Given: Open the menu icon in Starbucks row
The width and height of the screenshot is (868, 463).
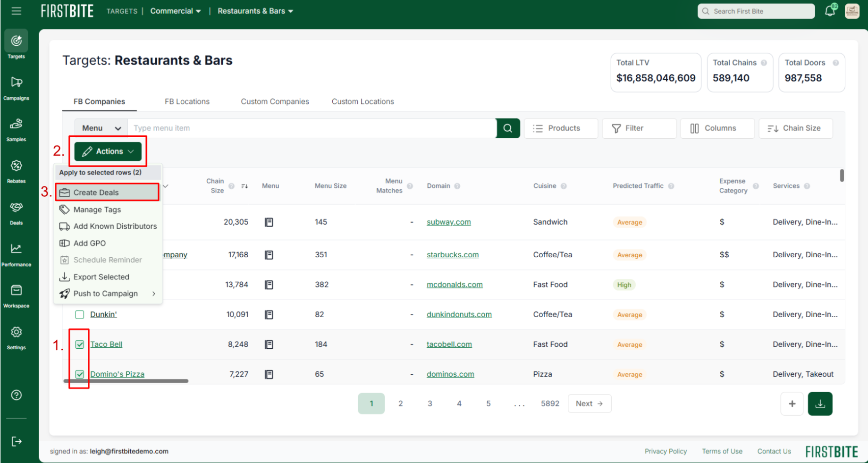Looking at the screenshot, I should tap(269, 255).
